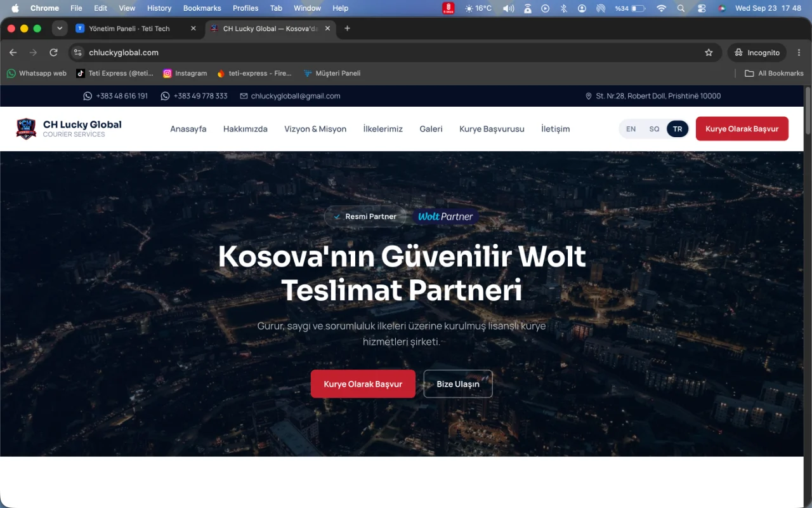
Task: Open the battery status menu
Action: (629, 8)
